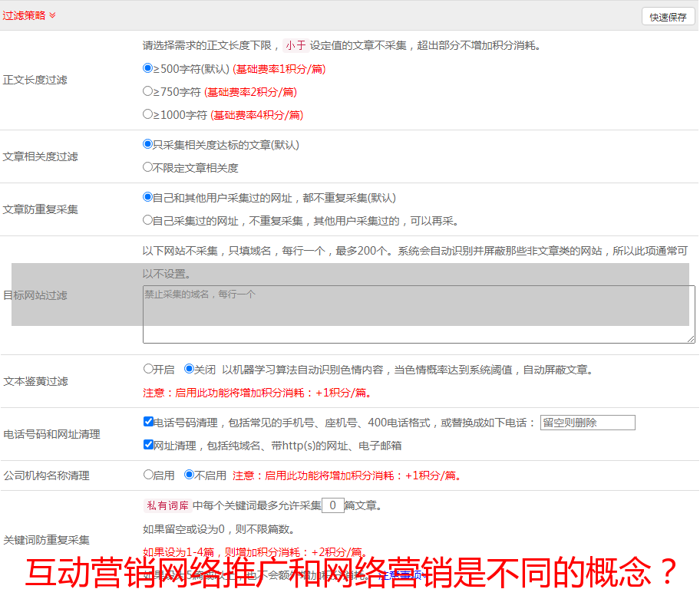
Task: Click the 文章防重复采集 row label
Action: 40,209
